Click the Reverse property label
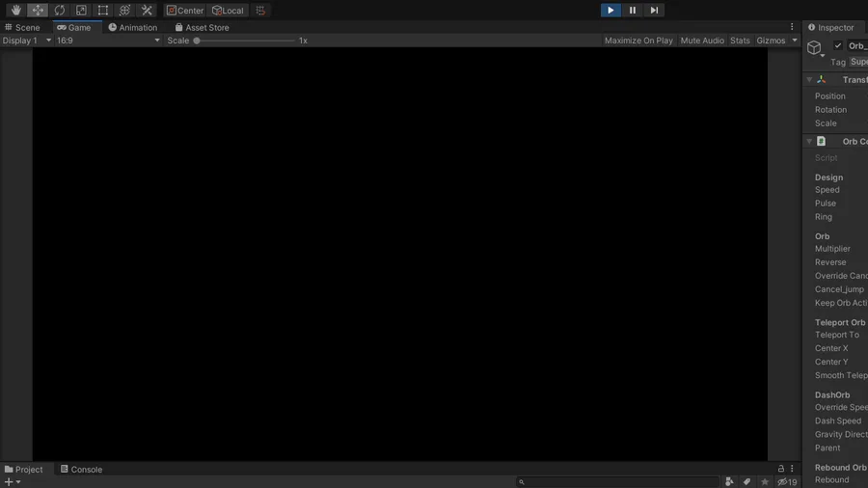This screenshot has width=868, height=488. click(830, 262)
